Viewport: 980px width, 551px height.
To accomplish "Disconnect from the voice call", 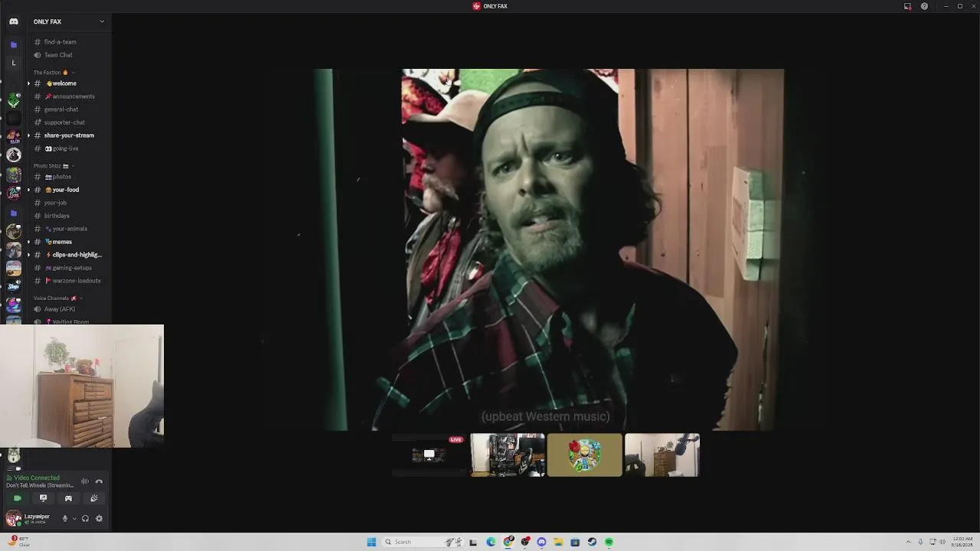I will (x=99, y=481).
